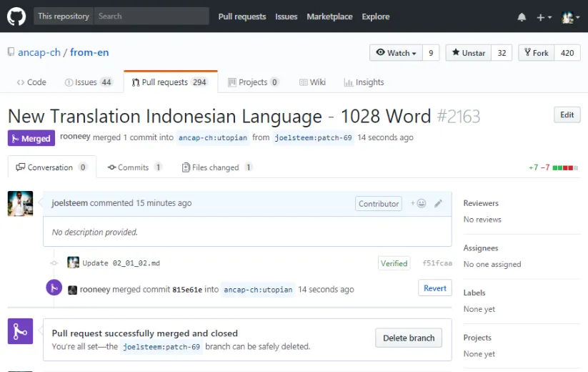Delete the joelsteem:patch-69 branch
Viewport: 588px width, 372px height.
409,338
